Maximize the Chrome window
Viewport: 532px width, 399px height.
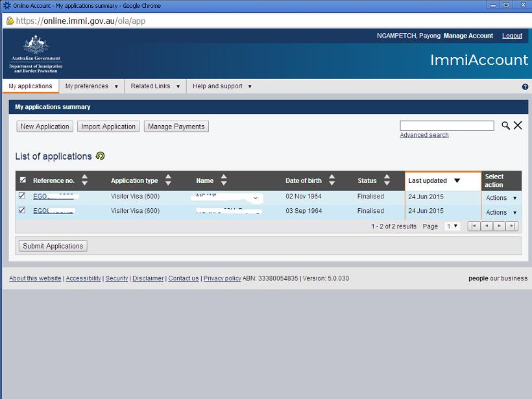coord(506,5)
